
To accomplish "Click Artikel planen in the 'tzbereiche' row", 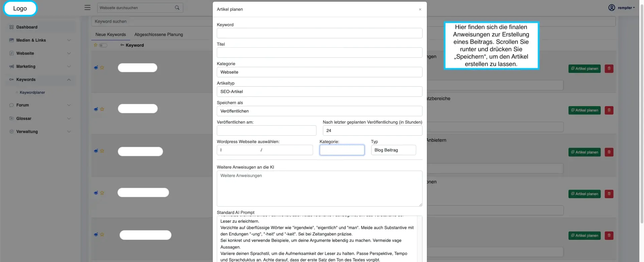I will [x=585, y=110].
